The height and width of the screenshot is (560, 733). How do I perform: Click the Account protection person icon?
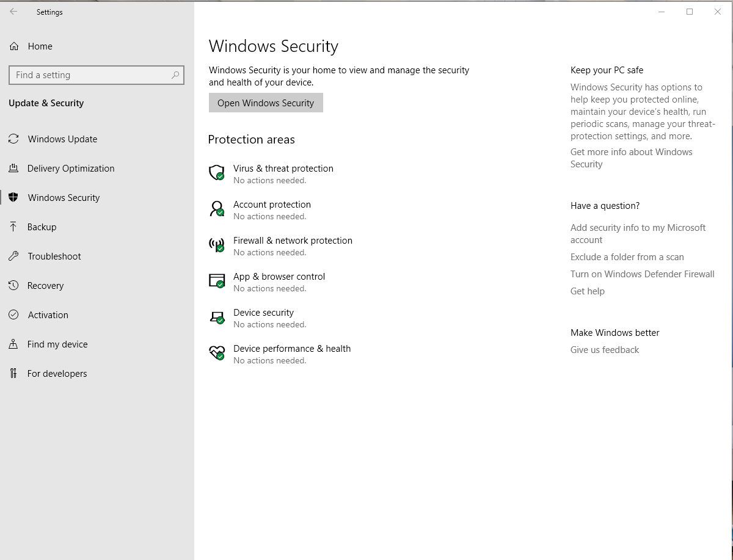click(x=217, y=209)
